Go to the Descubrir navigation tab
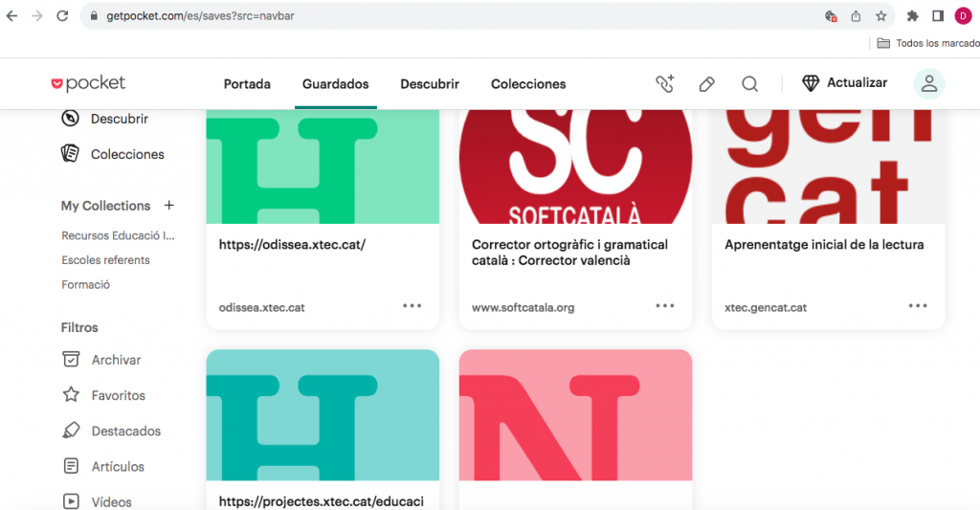 (430, 84)
